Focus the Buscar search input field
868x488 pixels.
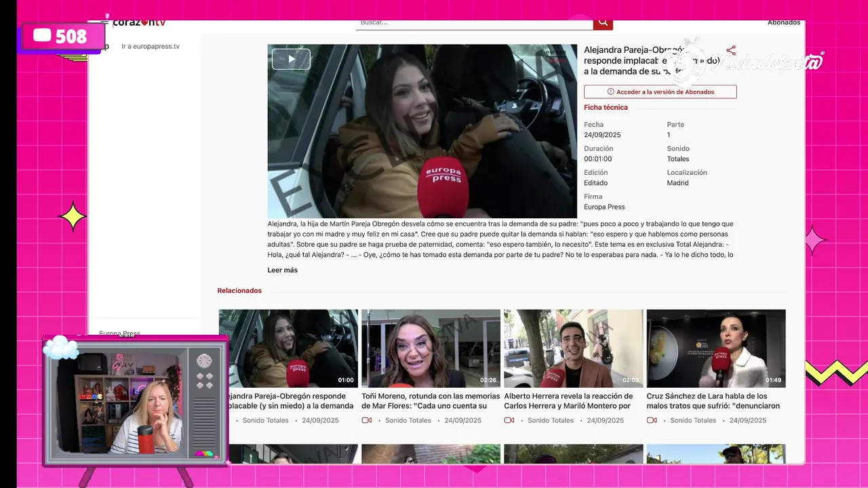474,23
